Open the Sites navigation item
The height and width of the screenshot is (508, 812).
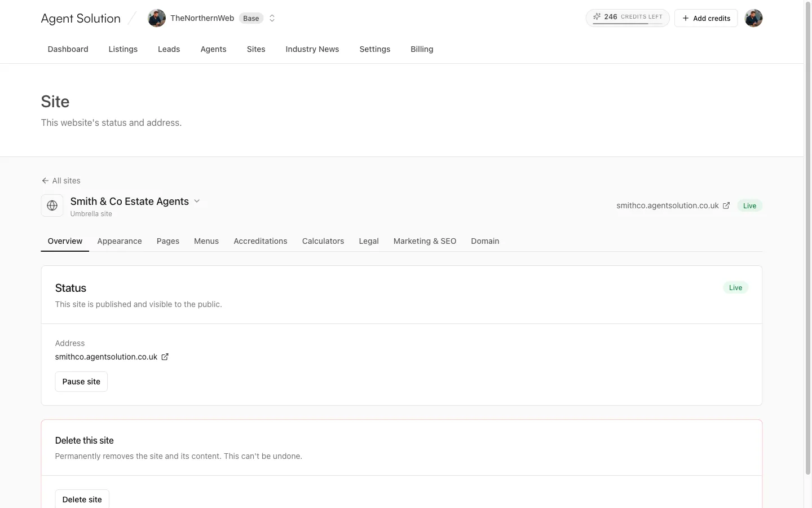point(256,49)
